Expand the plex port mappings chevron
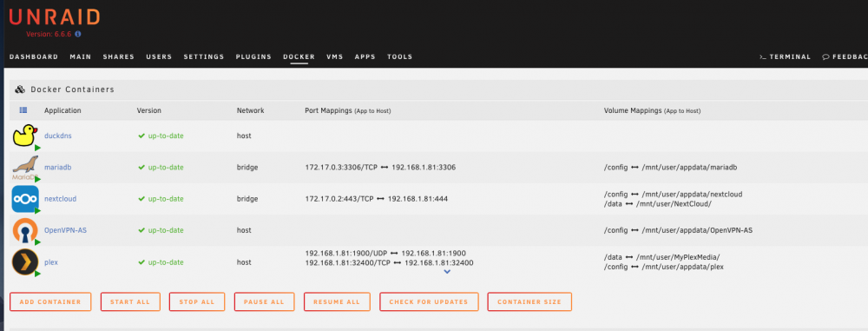The image size is (868, 331). 447,272
